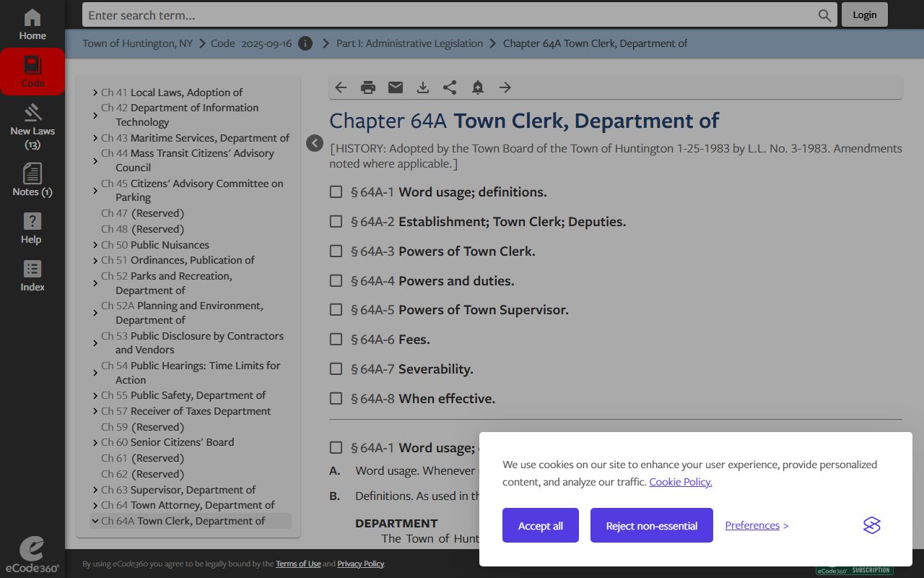Open cookie Preferences link

coord(752,525)
